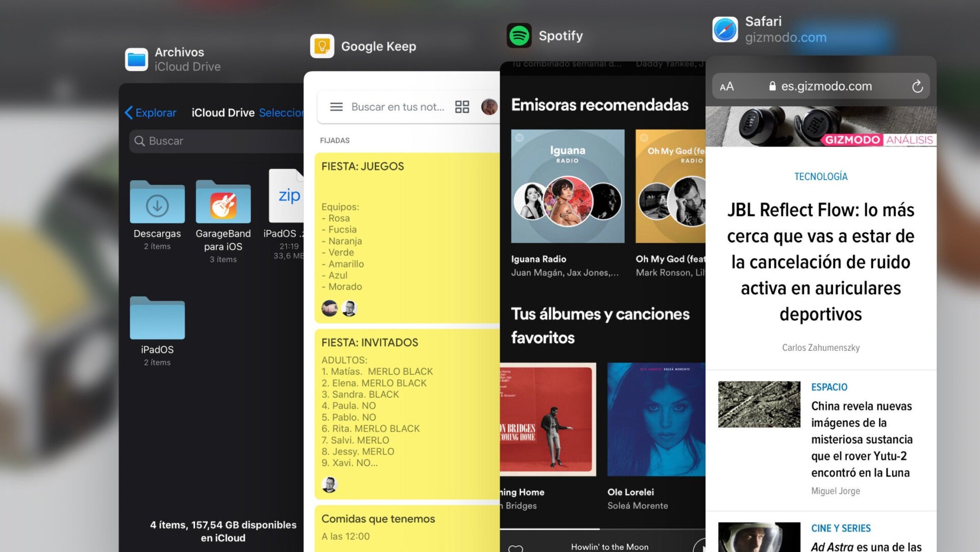
Task: Open Google Keep account avatar
Action: [489, 107]
